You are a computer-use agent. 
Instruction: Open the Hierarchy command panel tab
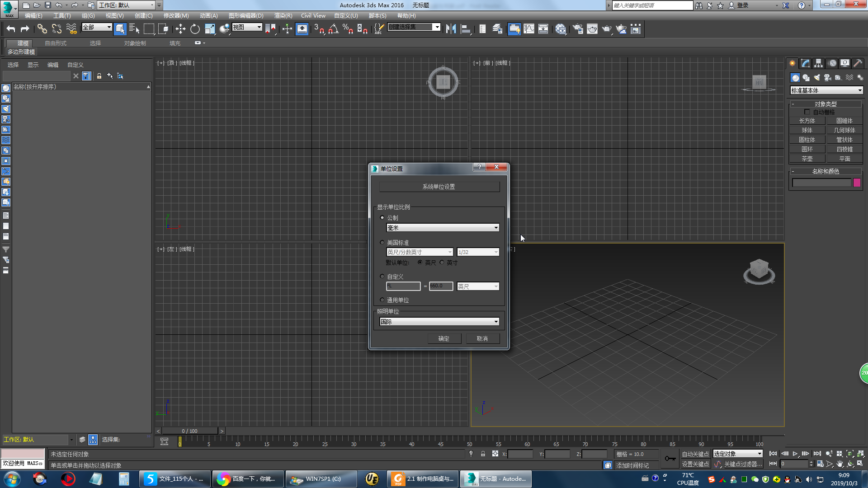click(x=819, y=63)
